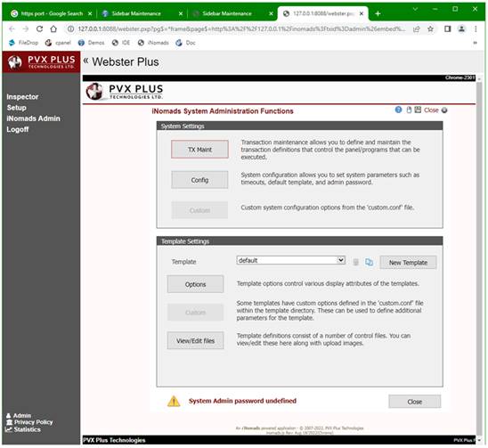
Task: Click the Close link in the page header
Action: pyautogui.click(x=431, y=110)
